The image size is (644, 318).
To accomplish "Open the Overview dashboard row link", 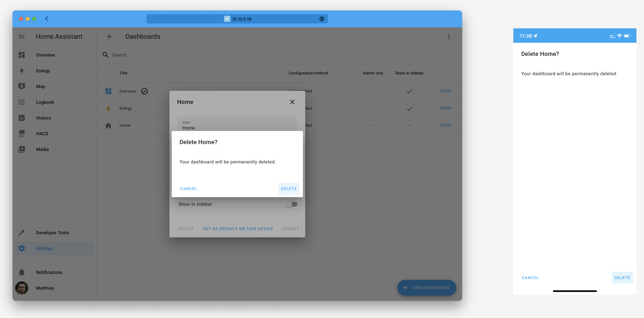I will click(445, 91).
